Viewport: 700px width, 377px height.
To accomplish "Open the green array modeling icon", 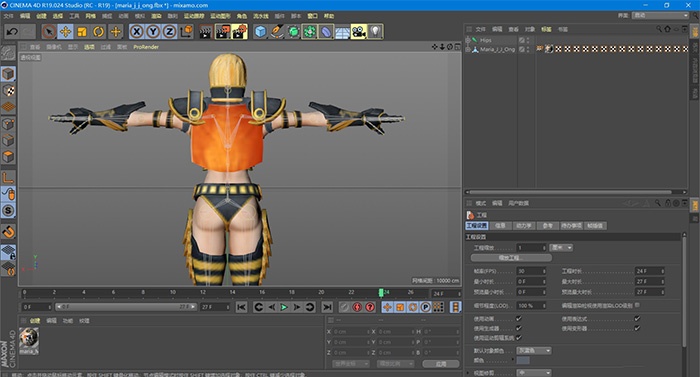I will pos(309,32).
